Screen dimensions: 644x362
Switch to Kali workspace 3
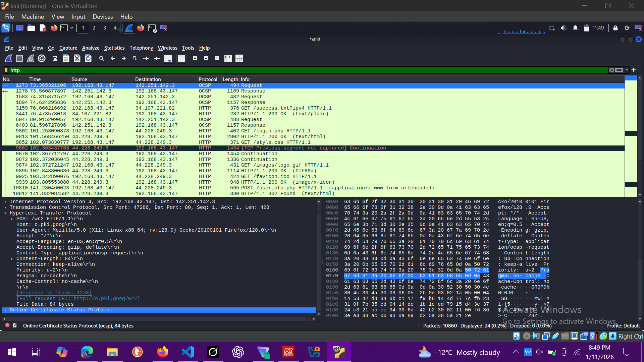click(x=105, y=28)
